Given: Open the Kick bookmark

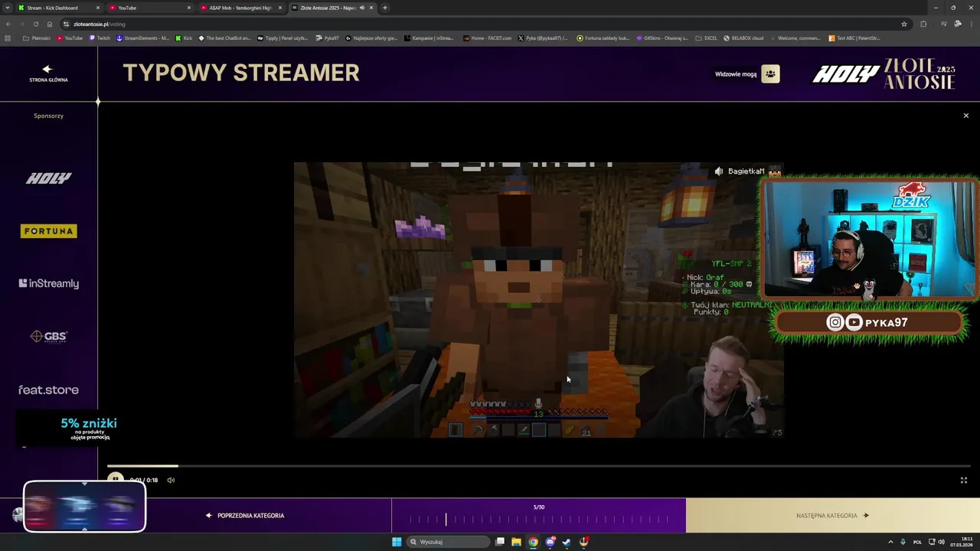Looking at the screenshot, I should 184,37.
